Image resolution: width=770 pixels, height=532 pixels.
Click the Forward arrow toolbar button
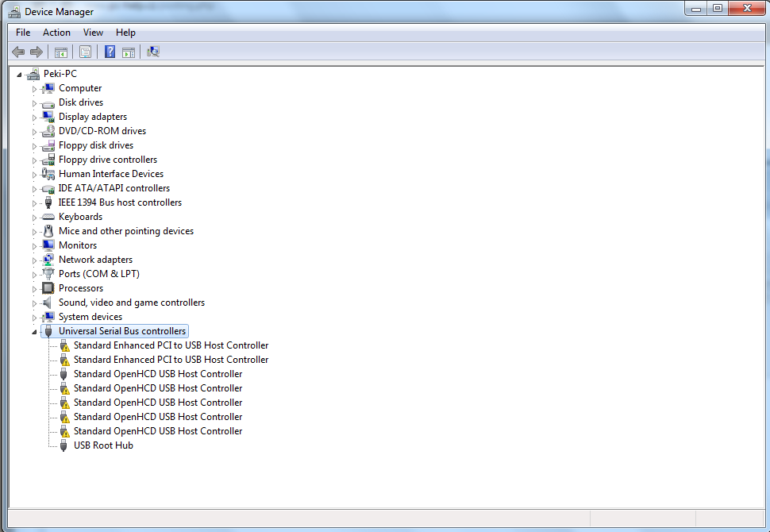click(x=36, y=52)
